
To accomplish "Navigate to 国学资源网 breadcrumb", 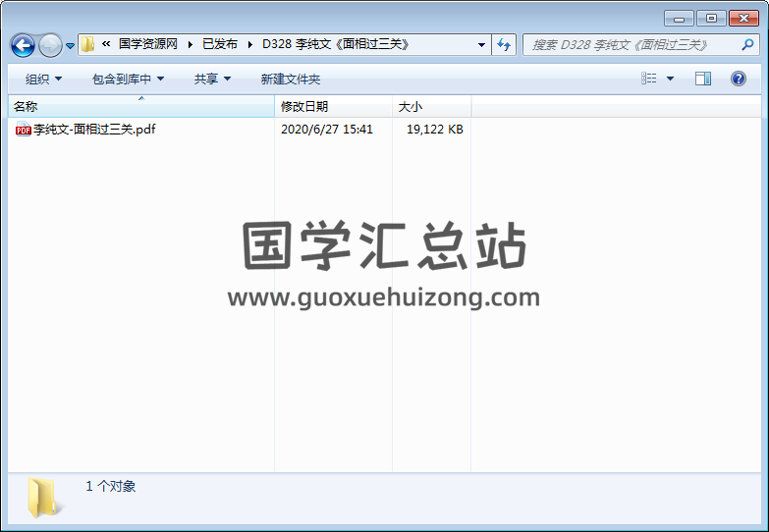I will coord(148,44).
